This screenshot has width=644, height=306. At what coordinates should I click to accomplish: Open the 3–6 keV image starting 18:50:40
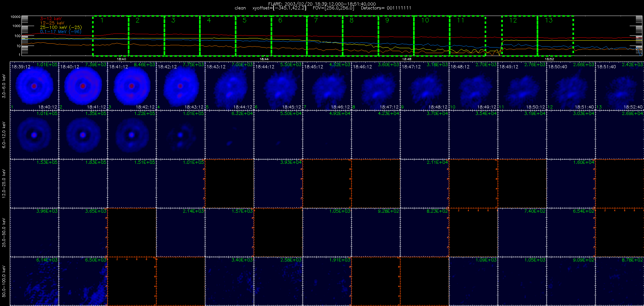coord(571,86)
